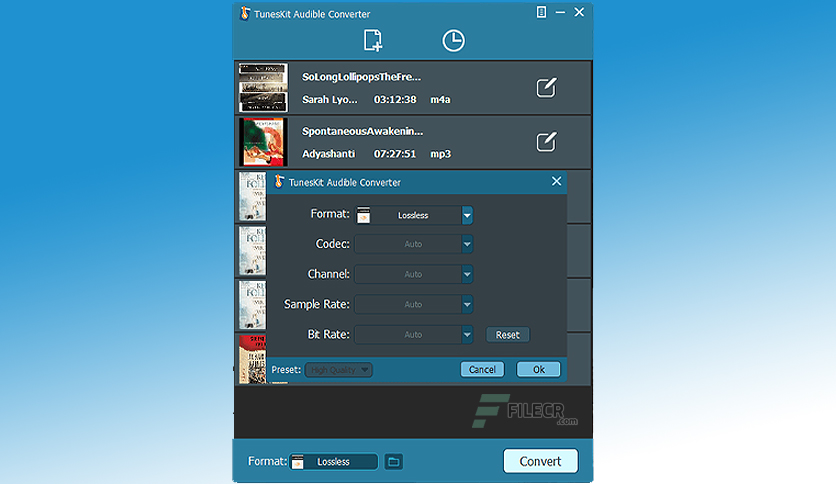Select the red cover thumbnail in last row
The image size is (836, 484).
coord(252,359)
